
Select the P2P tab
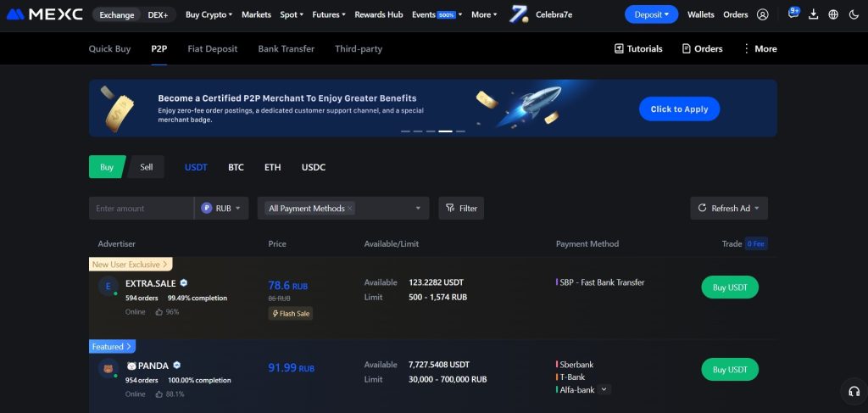coord(159,48)
